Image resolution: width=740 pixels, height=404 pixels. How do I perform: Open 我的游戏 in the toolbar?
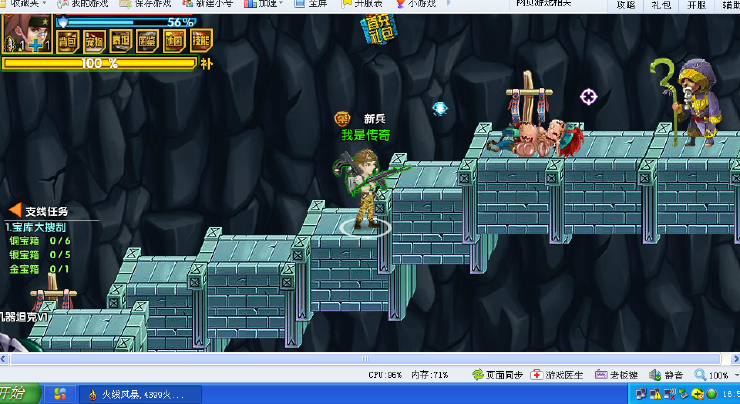pos(83,4)
